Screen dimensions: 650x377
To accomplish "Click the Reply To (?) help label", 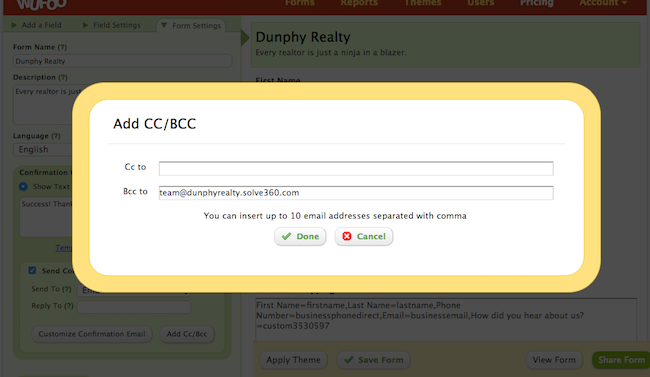I will pyautogui.click(x=52, y=306).
